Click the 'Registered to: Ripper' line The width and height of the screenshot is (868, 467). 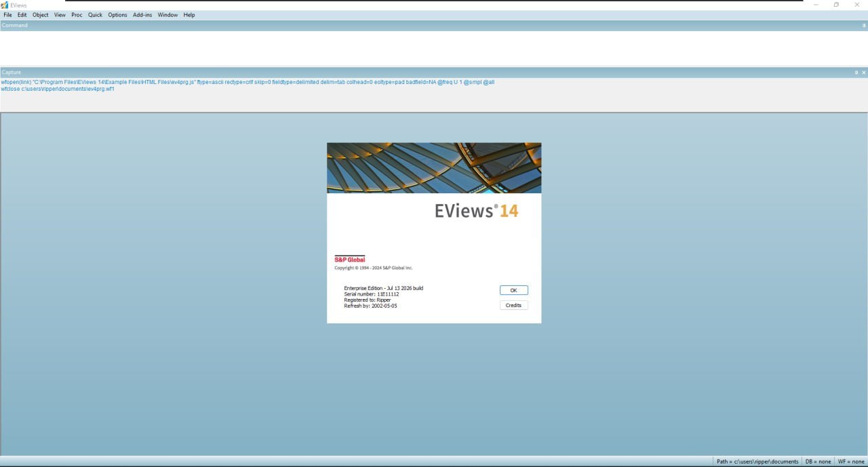368,300
